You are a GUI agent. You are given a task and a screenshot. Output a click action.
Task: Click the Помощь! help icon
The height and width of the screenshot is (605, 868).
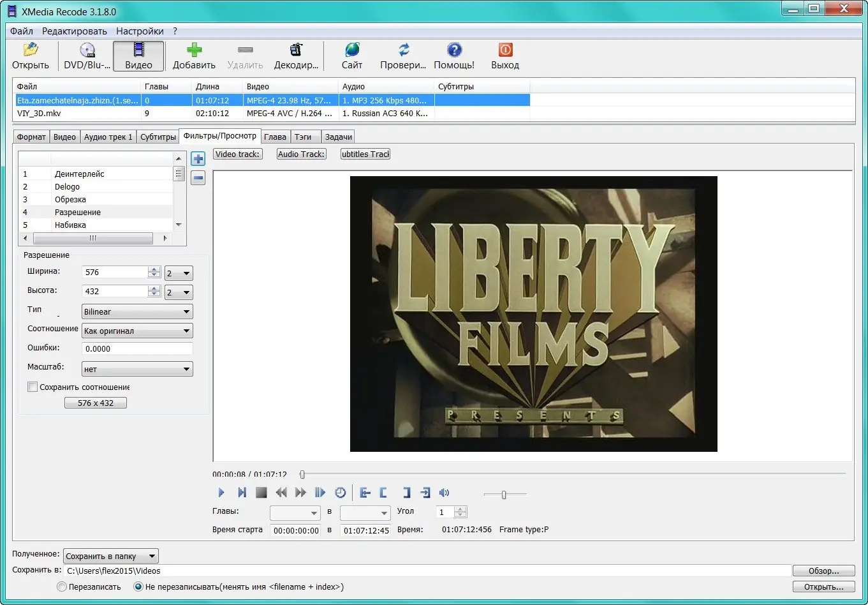(x=454, y=50)
